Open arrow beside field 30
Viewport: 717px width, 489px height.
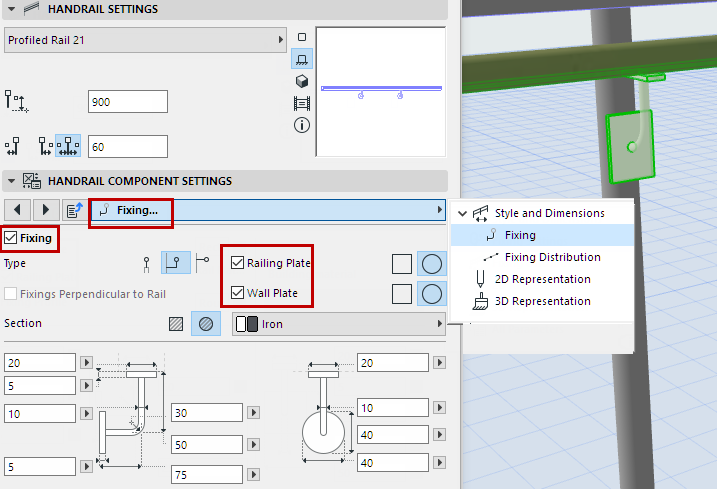click(253, 413)
